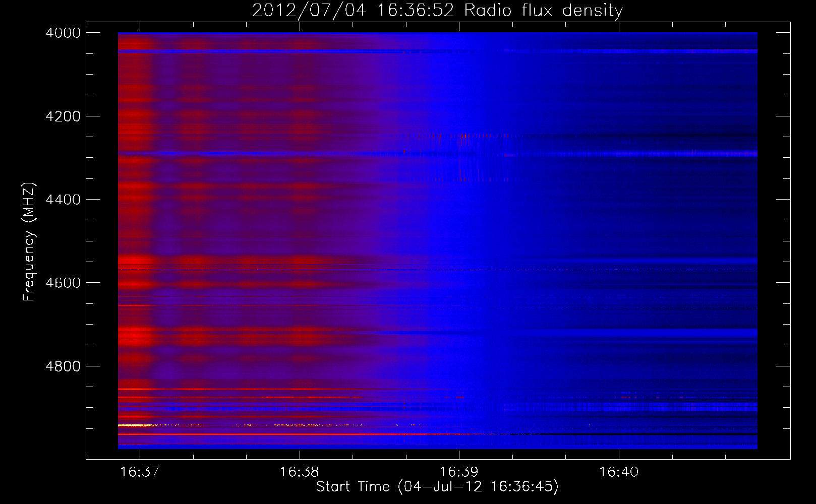The image size is (816, 504).
Task: Click the 4800 frequency tick label
Action: point(63,366)
